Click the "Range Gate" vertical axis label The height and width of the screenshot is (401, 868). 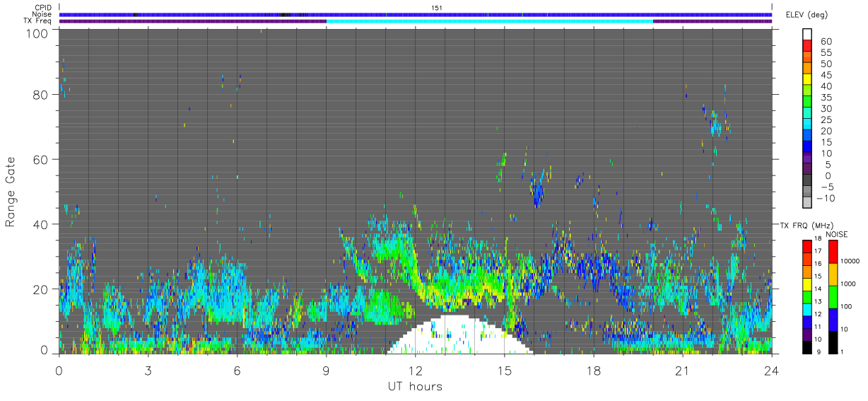(11, 192)
